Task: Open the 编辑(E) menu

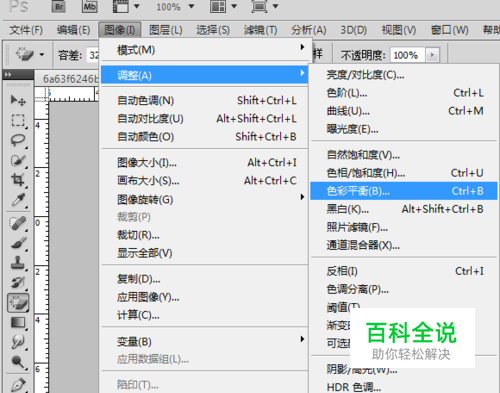Action: click(x=73, y=30)
